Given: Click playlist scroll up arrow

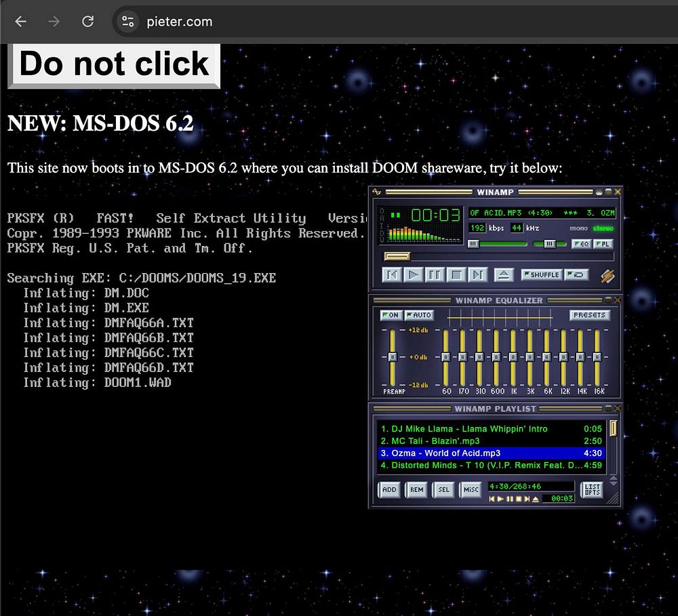Looking at the screenshot, I should pyautogui.click(x=614, y=477).
